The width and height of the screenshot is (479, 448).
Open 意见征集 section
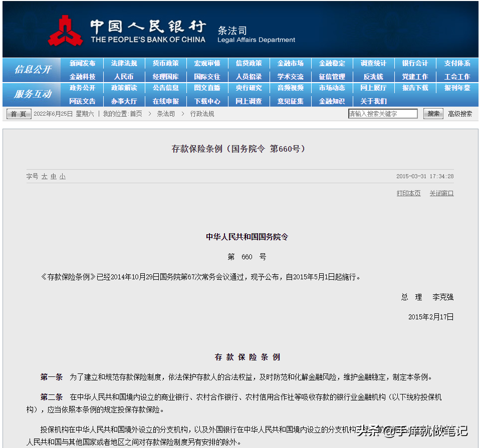click(290, 101)
